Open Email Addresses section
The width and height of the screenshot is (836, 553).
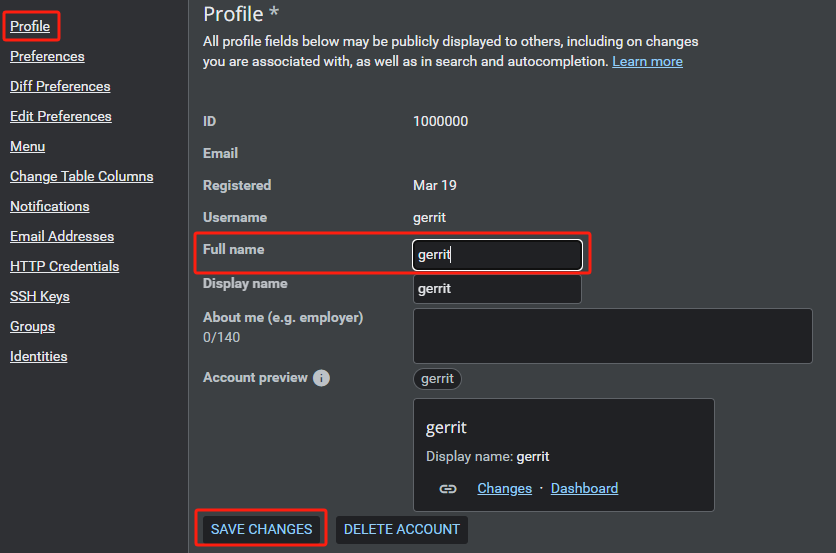[62, 236]
